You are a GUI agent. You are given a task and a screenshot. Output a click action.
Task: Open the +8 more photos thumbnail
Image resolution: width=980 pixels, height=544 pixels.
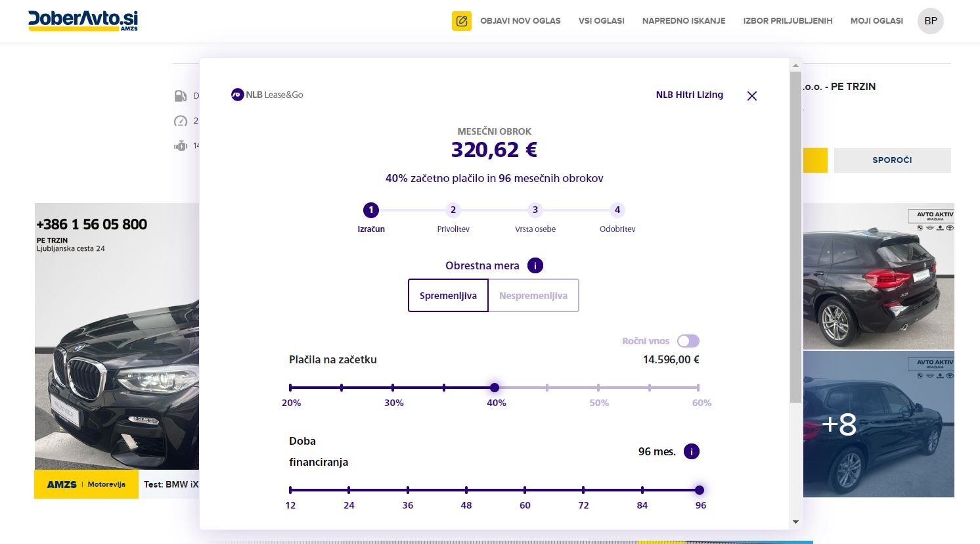tap(878, 424)
